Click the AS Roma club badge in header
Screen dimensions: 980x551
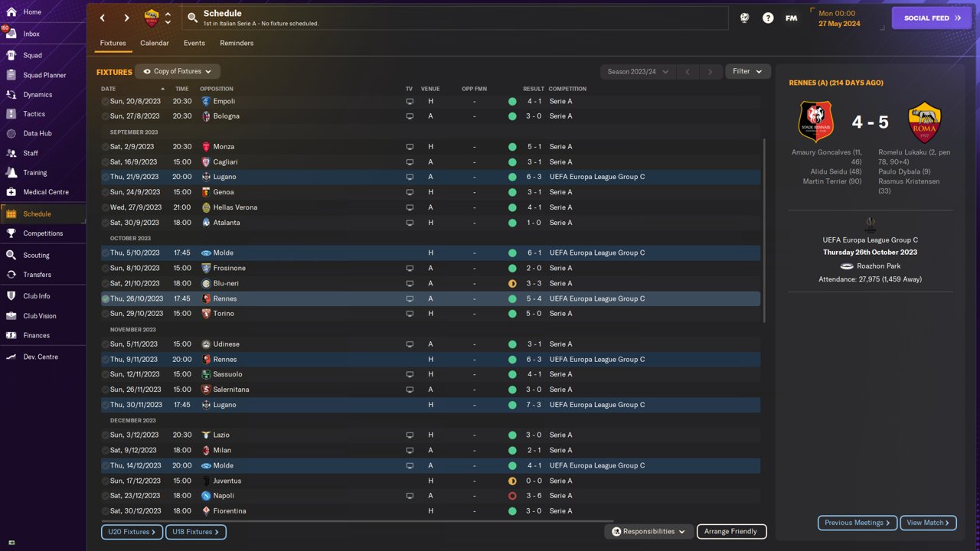pos(152,18)
